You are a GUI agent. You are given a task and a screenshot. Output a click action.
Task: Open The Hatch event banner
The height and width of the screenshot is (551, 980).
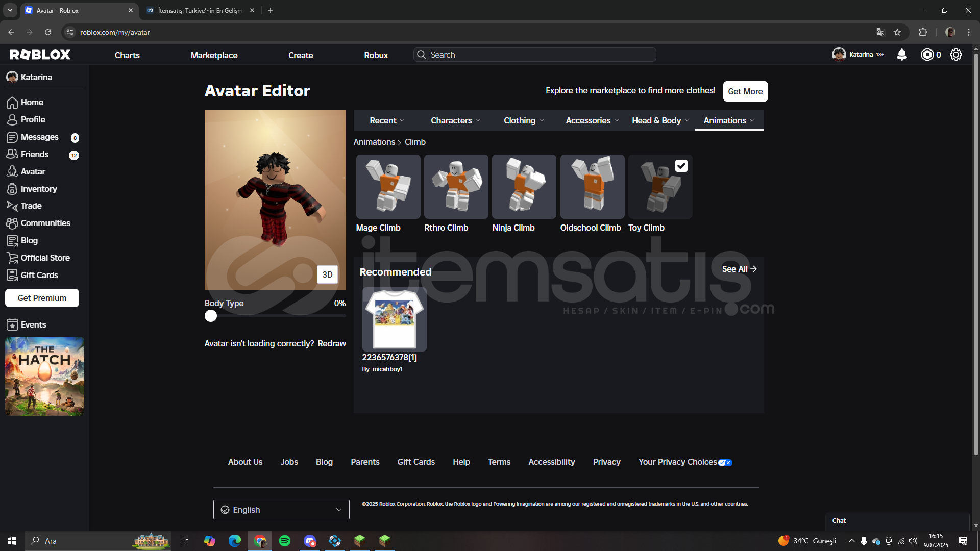pyautogui.click(x=44, y=376)
